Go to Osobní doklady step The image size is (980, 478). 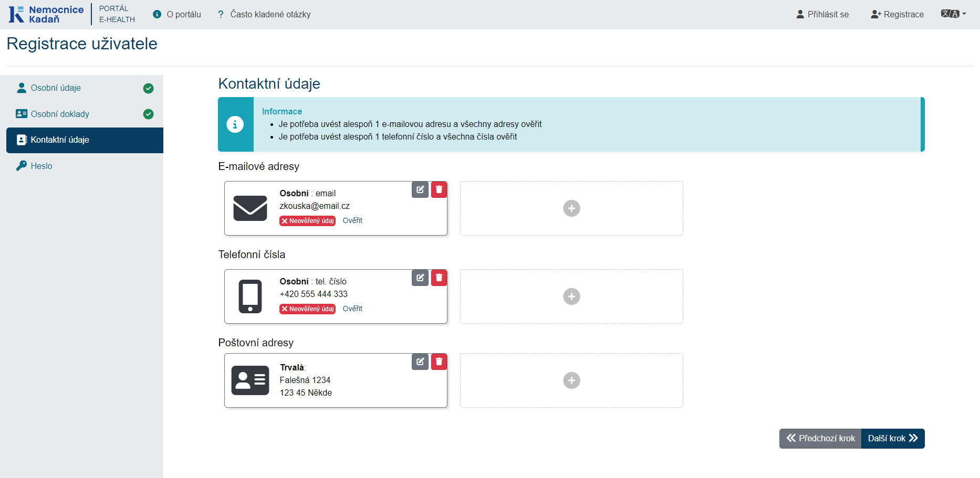click(x=85, y=114)
